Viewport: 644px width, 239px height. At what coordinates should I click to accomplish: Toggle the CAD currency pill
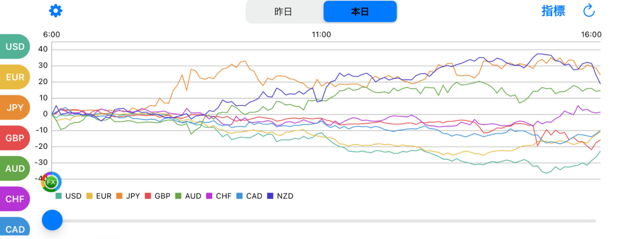pos(15,228)
